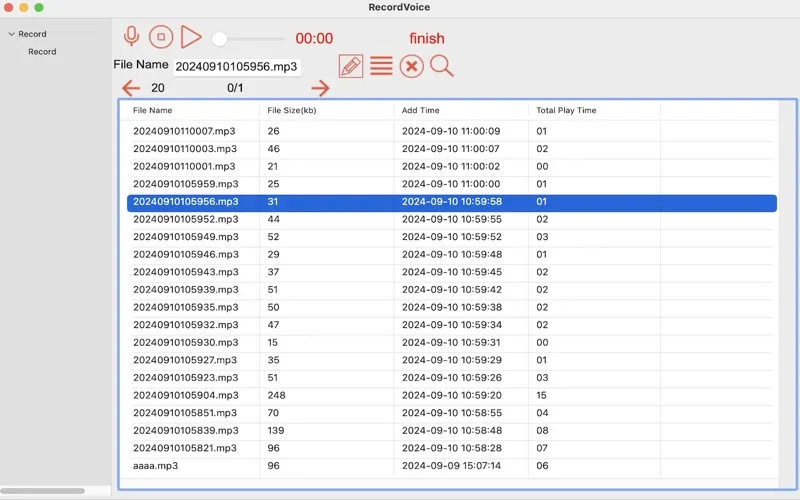Open search with the magnifier icon
This screenshot has width=800, height=500.
441,66
